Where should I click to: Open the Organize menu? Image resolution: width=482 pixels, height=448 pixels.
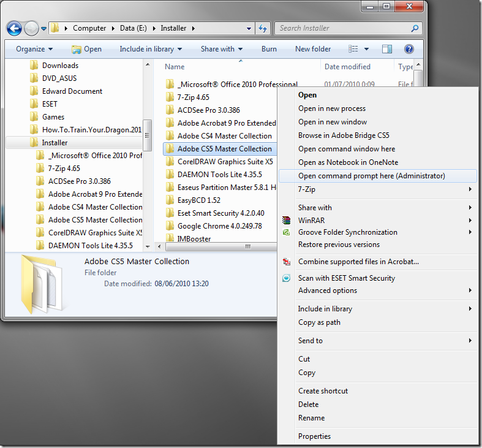[x=34, y=49]
